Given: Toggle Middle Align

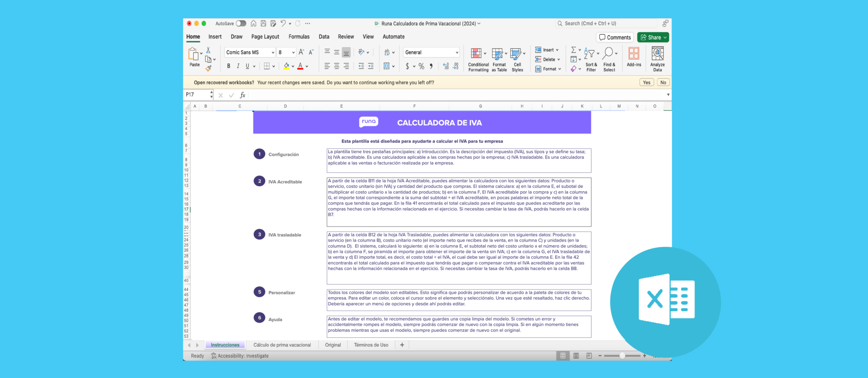Looking at the screenshot, I should click(337, 52).
